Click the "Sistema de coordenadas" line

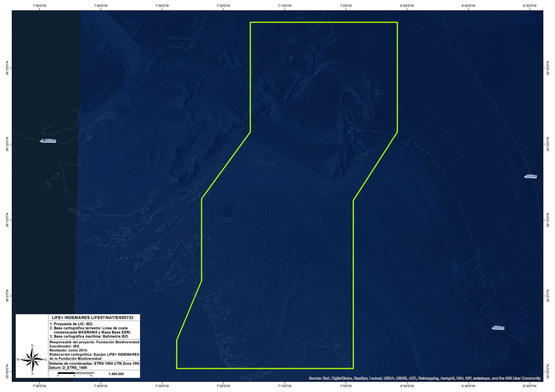pos(94,364)
